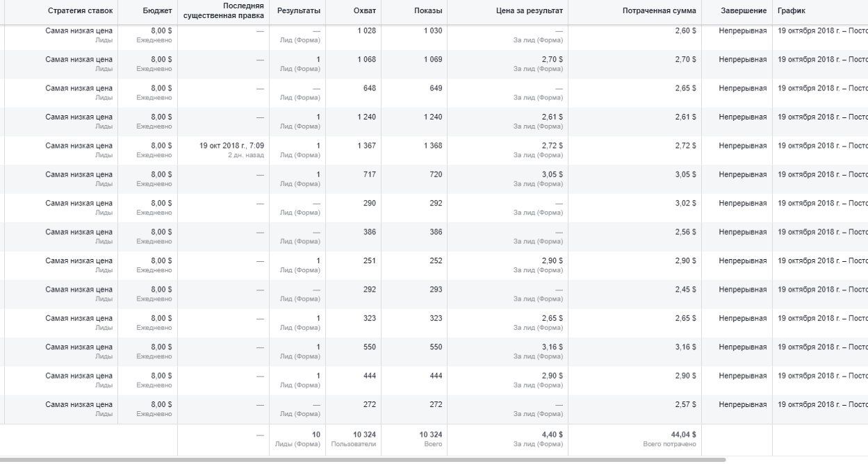868x464 pixels.
Task: Edit the 8,00 $ budget in the first row
Action: tap(161, 31)
